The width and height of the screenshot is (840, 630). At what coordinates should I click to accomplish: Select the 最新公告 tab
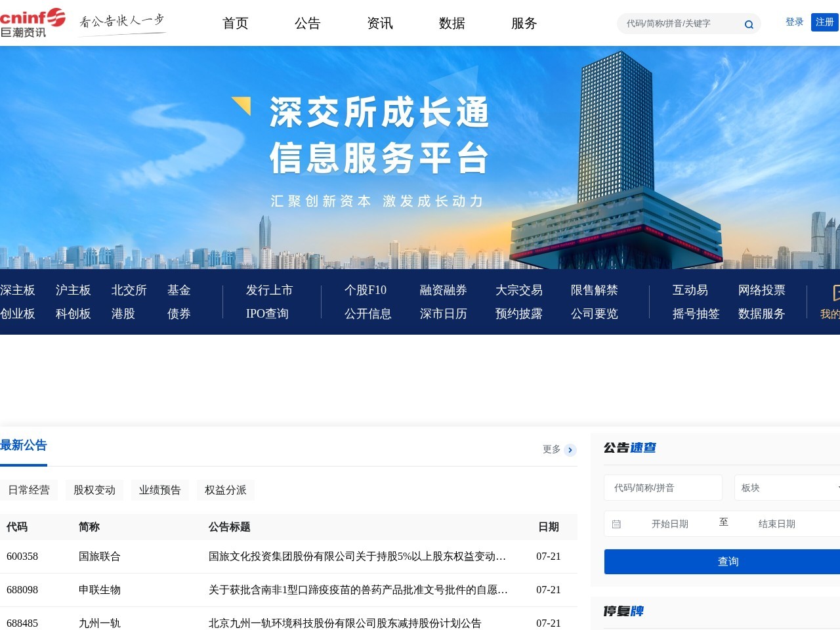[24, 446]
